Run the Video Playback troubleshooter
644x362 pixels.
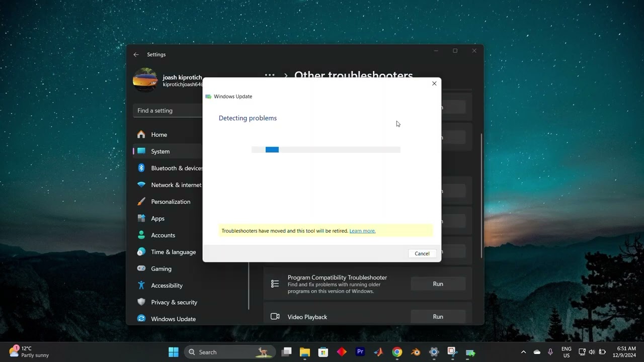pos(438,317)
